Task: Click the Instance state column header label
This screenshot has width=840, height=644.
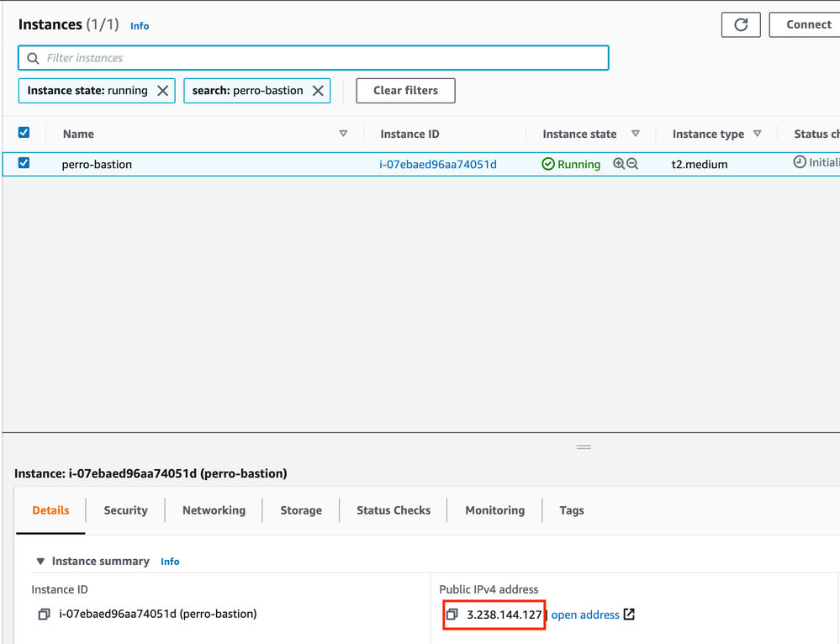Action: (x=579, y=134)
